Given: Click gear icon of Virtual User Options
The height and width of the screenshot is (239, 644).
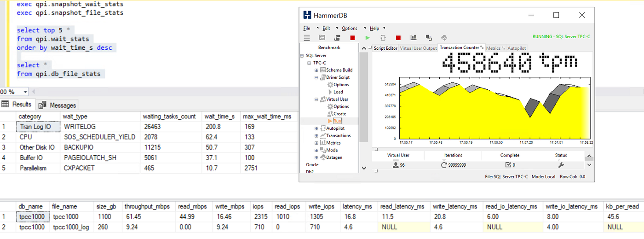Looking at the screenshot, I should pos(330,106).
